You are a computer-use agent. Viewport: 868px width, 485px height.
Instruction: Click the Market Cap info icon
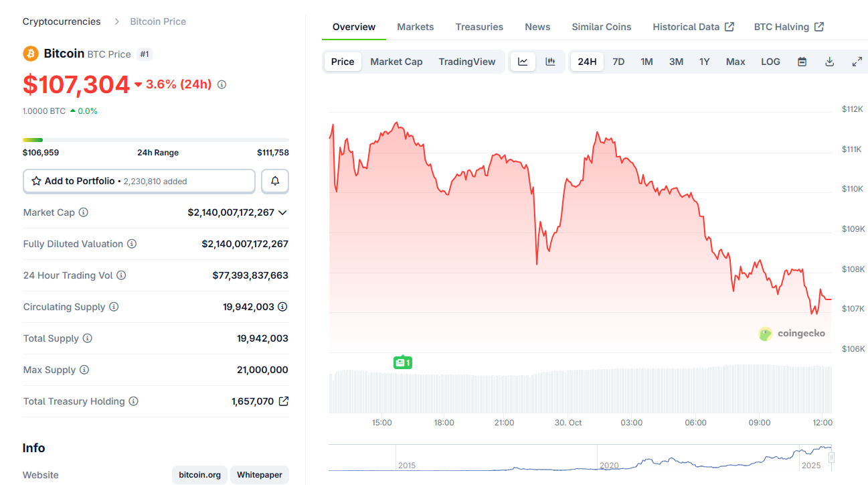[x=84, y=212]
